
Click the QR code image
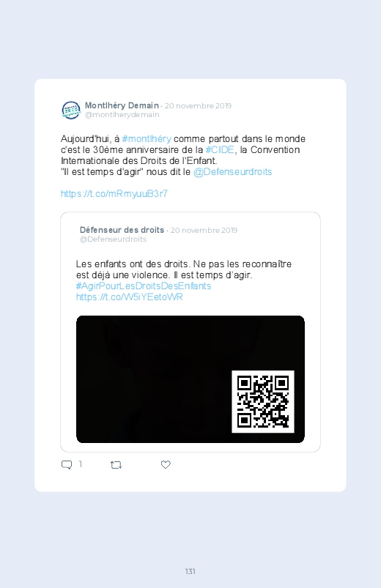[263, 401]
